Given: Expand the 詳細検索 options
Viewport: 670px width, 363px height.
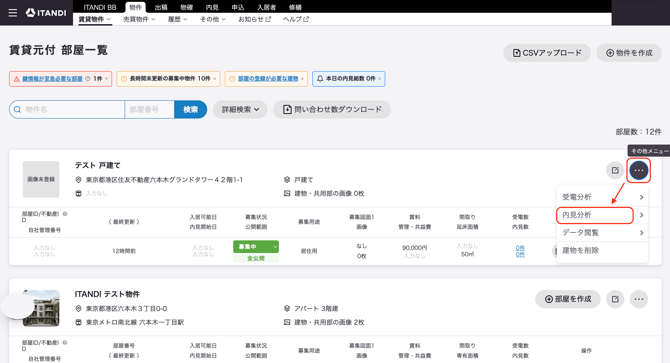Looking at the screenshot, I should point(240,110).
